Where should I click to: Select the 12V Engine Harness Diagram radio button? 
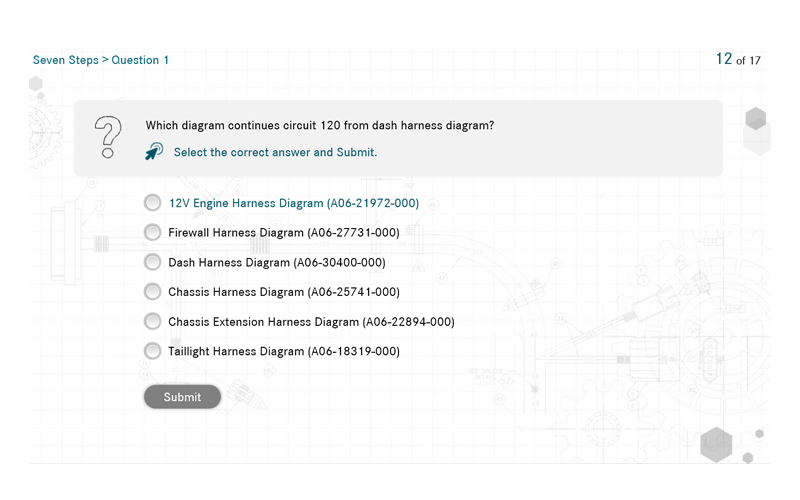(152, 203)
